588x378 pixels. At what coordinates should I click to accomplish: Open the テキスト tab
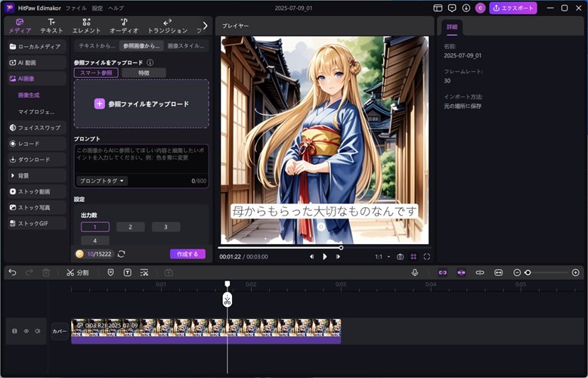[x=51, y=26]
